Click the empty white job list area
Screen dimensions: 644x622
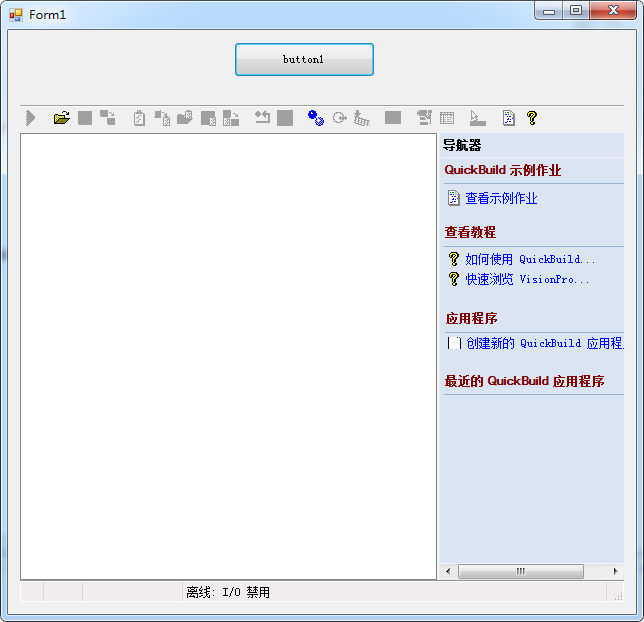(228, 355)
